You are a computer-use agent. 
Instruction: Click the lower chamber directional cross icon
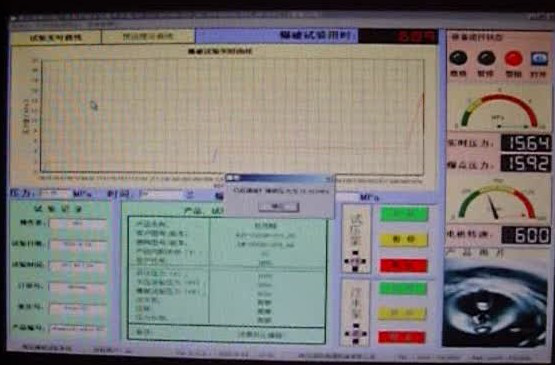[x=355, y=334]
